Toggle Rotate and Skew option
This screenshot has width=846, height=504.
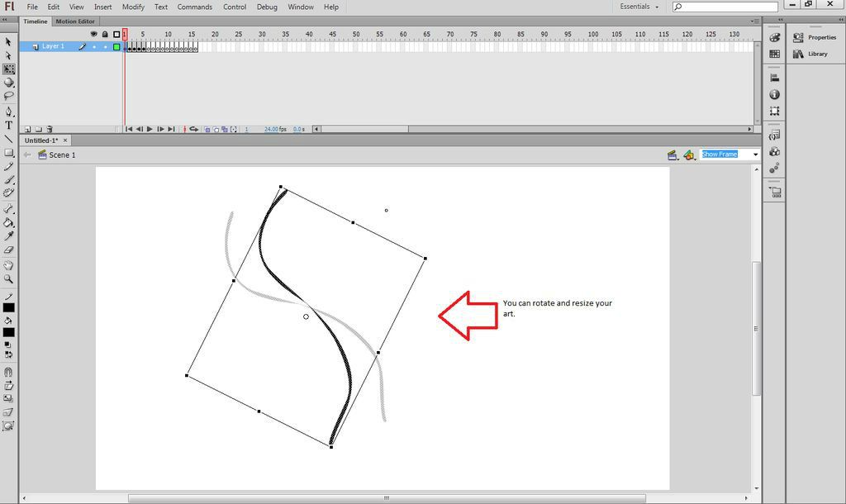(x=8, y=386)
